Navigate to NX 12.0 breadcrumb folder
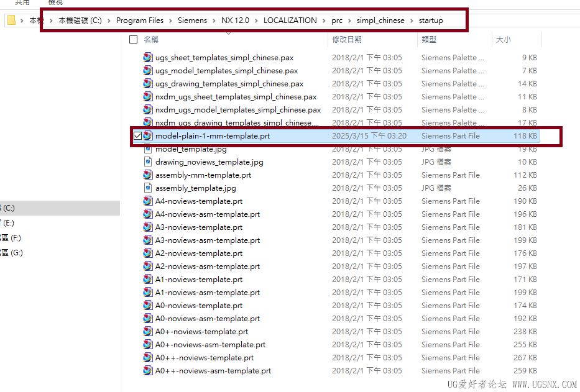The width and height of the screenshot is (580, 392). [235, 21]
